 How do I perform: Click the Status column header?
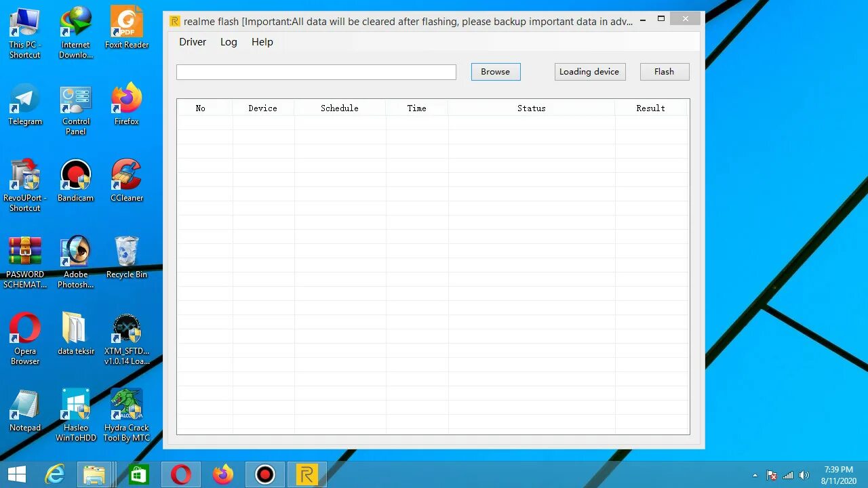coord(532,108)
